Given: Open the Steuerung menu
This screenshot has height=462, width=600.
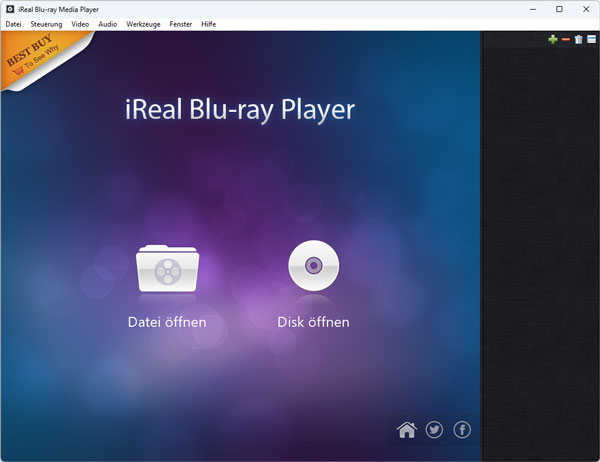Looking at the screenshot, I should pos(46,24).
